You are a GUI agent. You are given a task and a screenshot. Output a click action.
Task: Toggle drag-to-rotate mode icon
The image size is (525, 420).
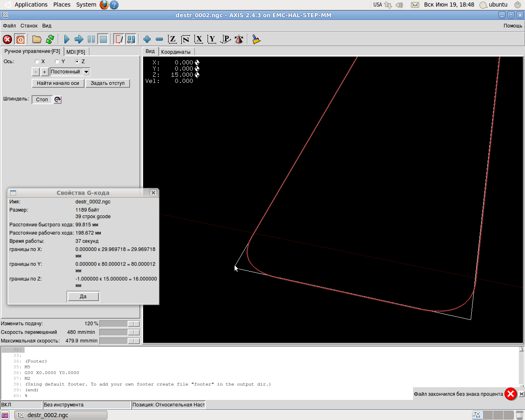(239, 39)
